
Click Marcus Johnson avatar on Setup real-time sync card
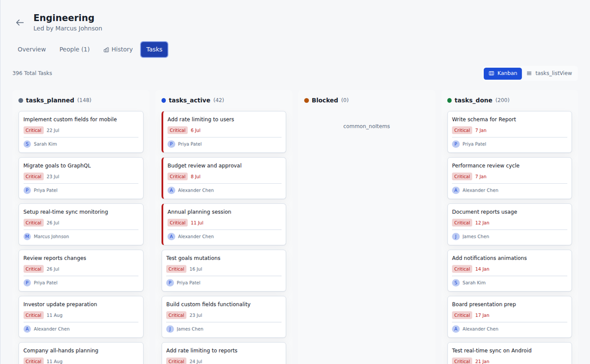pos(28,236)
